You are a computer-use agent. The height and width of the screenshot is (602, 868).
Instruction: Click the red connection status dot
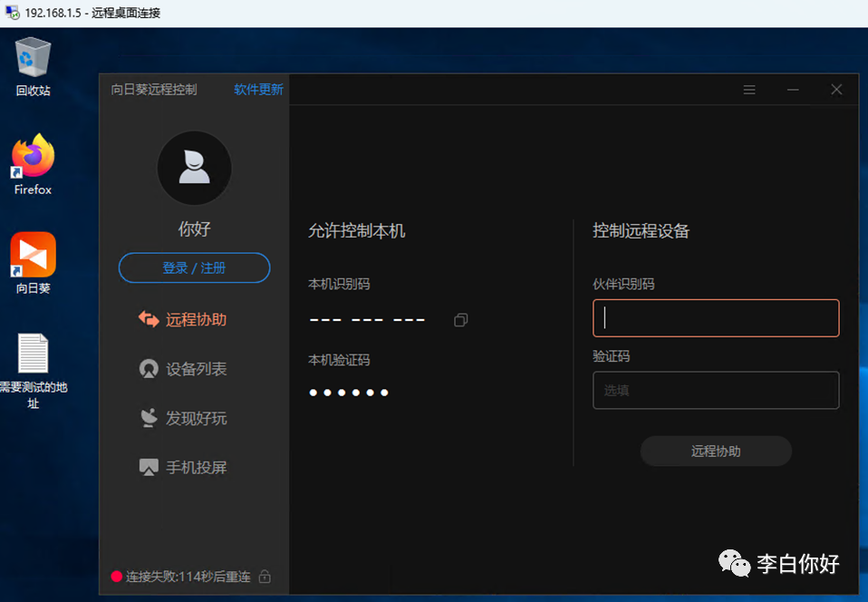(x=116, y=577)
